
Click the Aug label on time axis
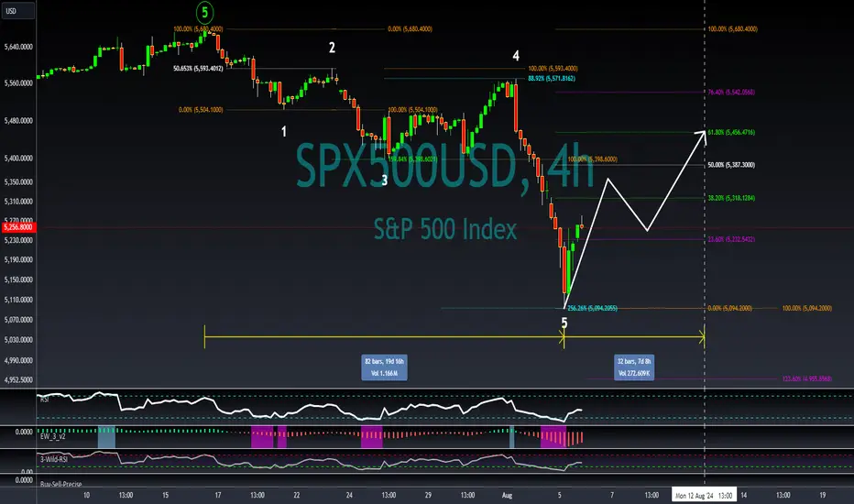click(x=507, y=495)
